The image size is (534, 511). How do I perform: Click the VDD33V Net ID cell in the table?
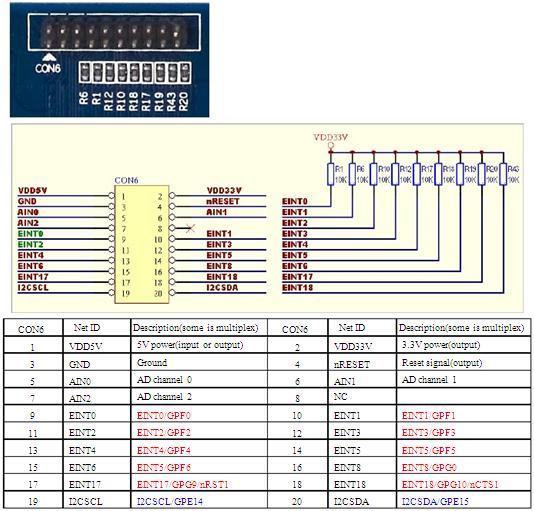362,346
